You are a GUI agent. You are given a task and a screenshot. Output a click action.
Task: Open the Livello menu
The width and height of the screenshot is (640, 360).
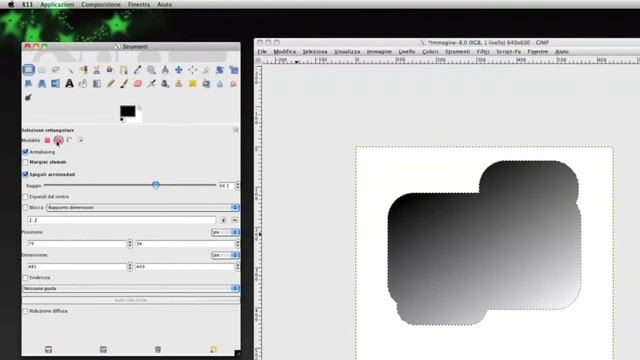407,52
